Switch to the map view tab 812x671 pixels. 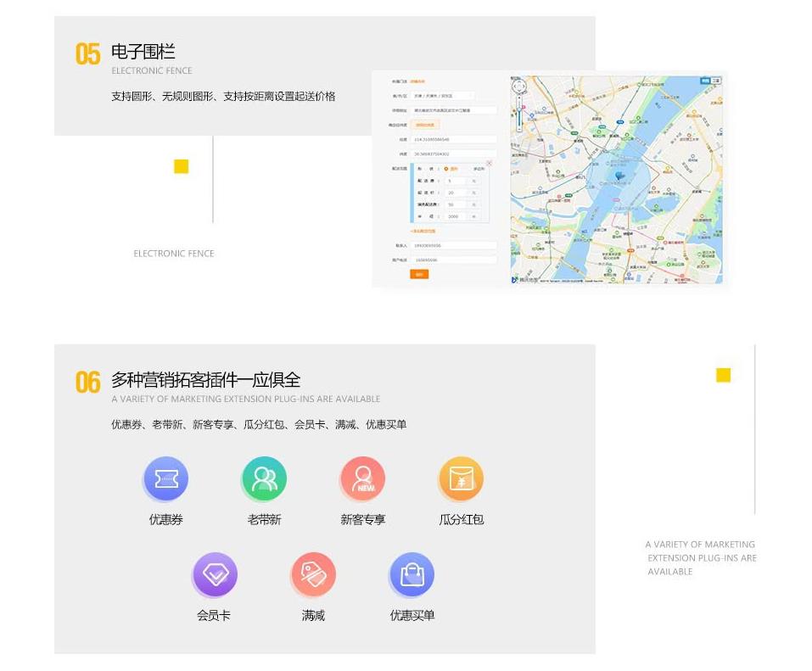click(705, 81)
